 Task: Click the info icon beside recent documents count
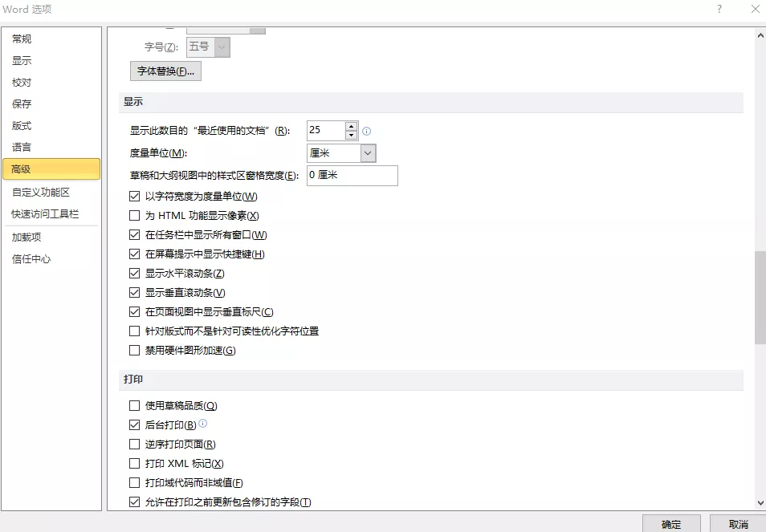click(367, 130)
